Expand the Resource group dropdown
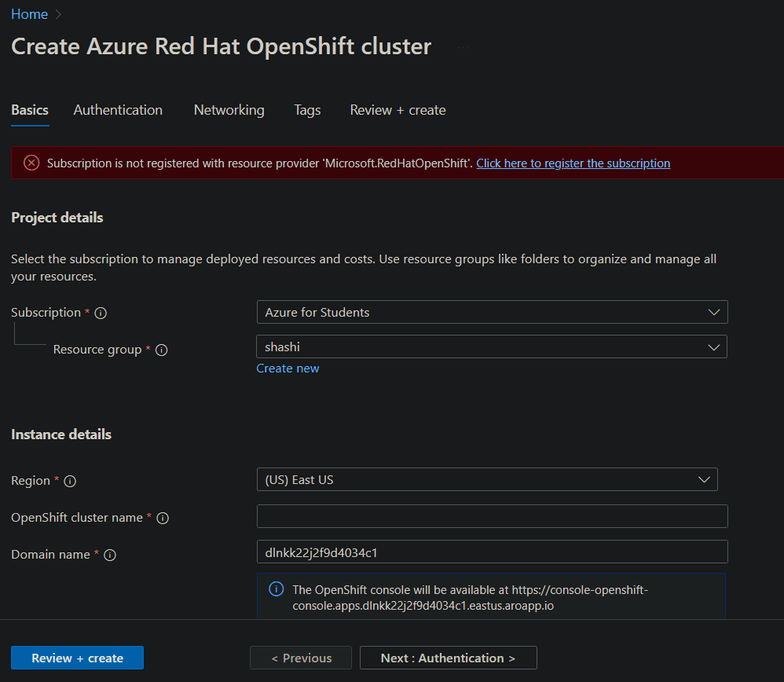 [x=492, y=346]
